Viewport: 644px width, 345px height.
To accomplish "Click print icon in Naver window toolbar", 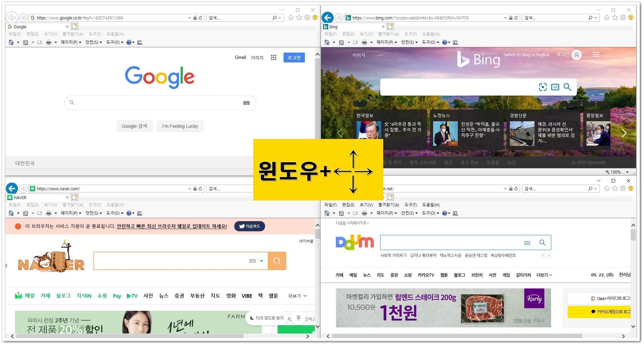I will pos(49,213).
